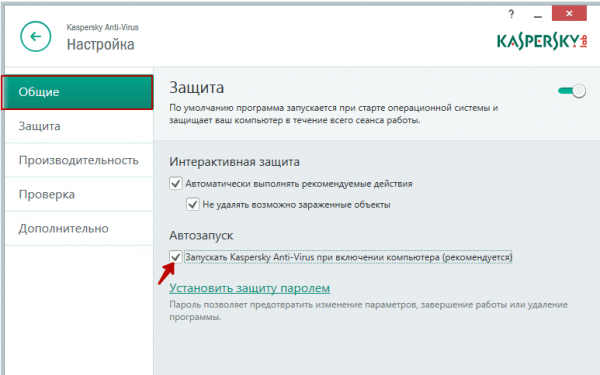Viewport: 600px width, 375px height.
Task: Open the Защита sidebar section
Action: tap(79, 126)
